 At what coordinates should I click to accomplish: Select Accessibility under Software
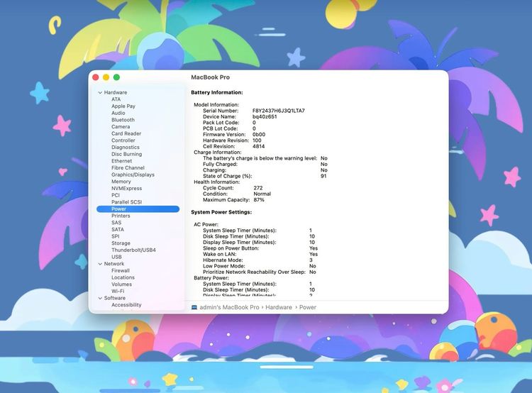(126, 305)
